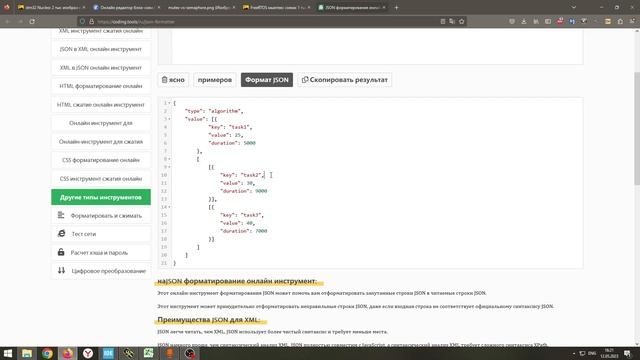This screenshot has width=640, height=360.
Task: Collapse the fold arrow at code line 9
Action: [x=169, y=167]
